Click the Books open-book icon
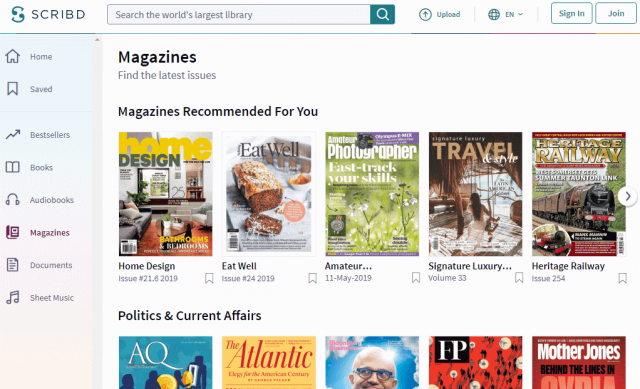 coord(13,167)
